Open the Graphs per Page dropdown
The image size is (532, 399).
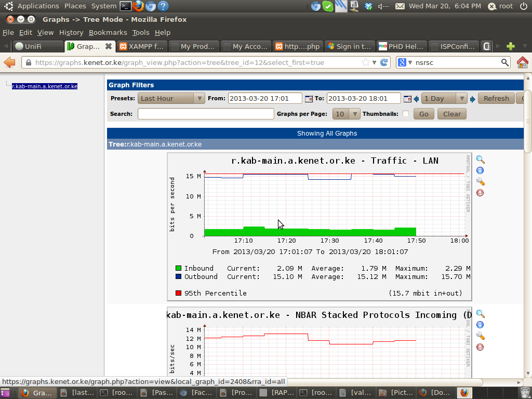tap(347, 114)
